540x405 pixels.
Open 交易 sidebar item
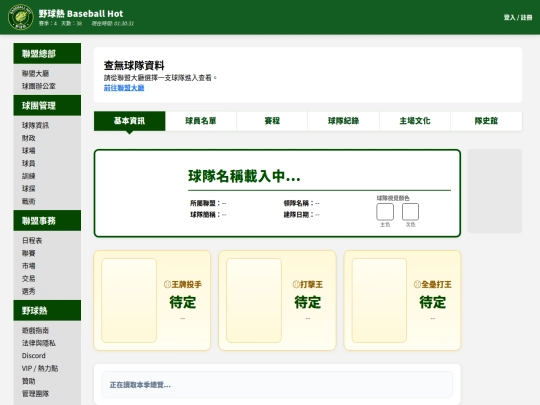pos(29,279)
